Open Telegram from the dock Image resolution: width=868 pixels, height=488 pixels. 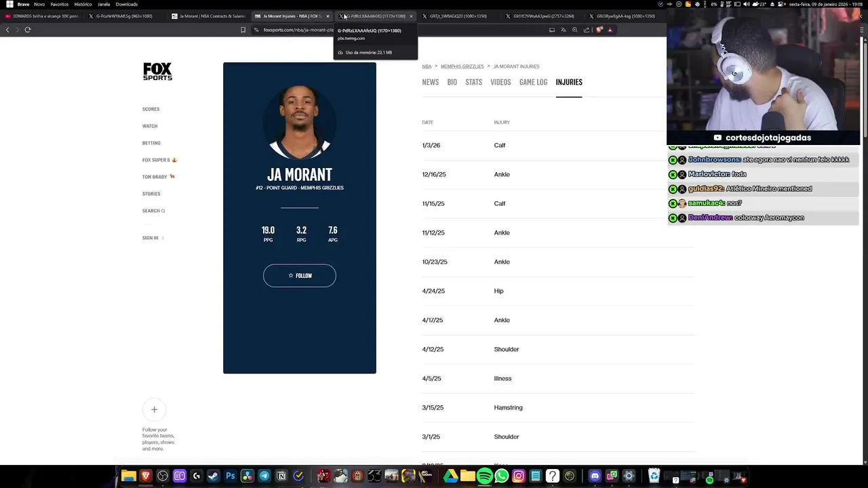click(264, 476)
